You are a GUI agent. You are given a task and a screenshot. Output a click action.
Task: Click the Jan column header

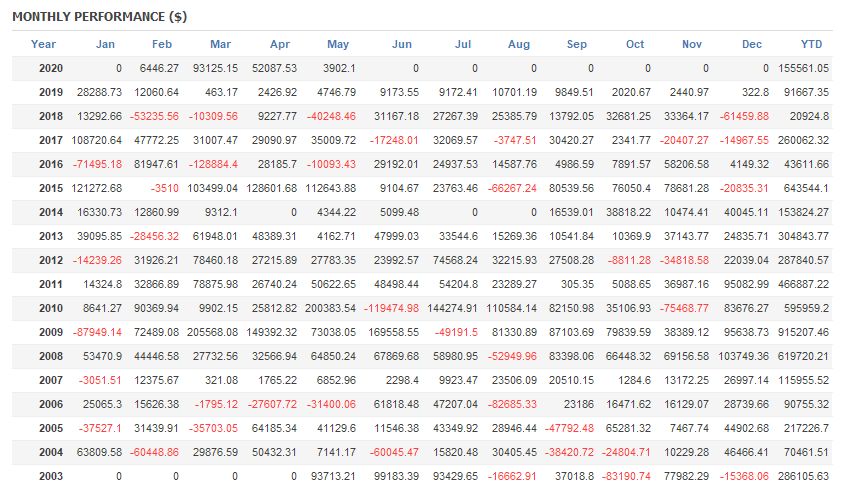105,44
